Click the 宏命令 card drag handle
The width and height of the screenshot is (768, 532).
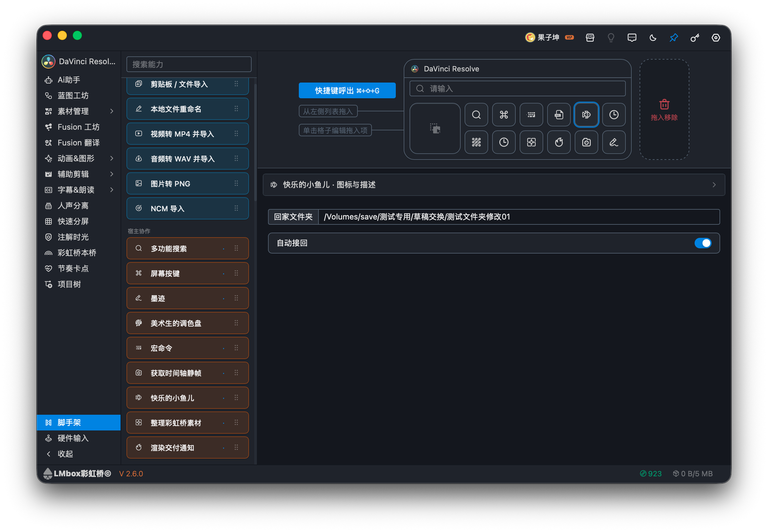[236, 348]
